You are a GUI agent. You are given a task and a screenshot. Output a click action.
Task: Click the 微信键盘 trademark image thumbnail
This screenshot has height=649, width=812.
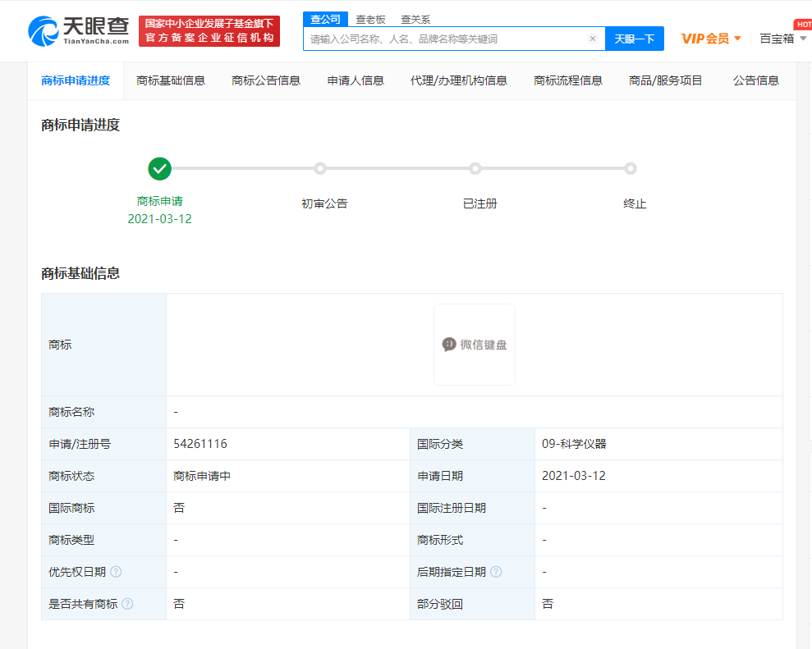tap(475, 345)
